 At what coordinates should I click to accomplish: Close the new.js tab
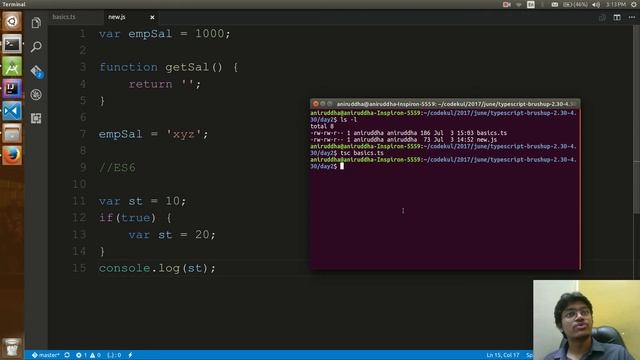[x=152, y=17]
